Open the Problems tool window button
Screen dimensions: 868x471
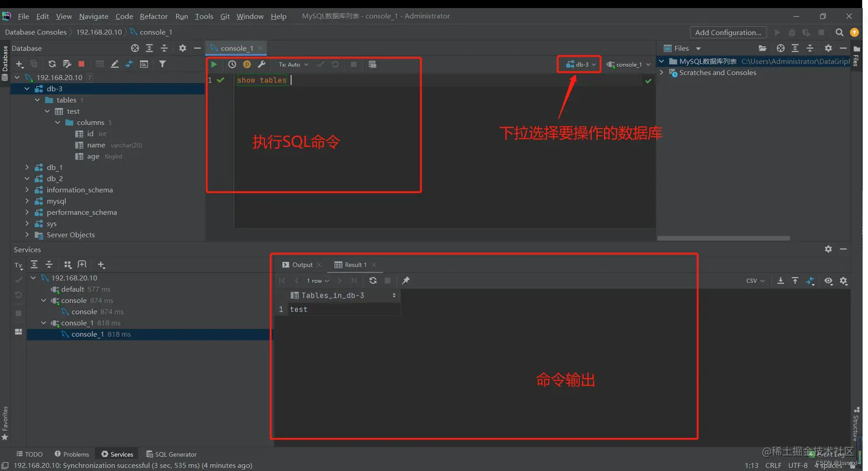[x=72, y=454]
